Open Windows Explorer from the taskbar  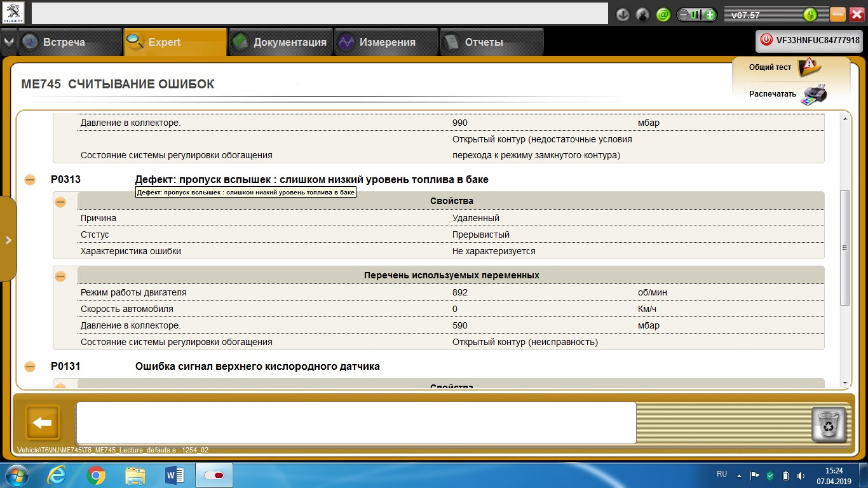pyautogui.click(x=135, y=475)
